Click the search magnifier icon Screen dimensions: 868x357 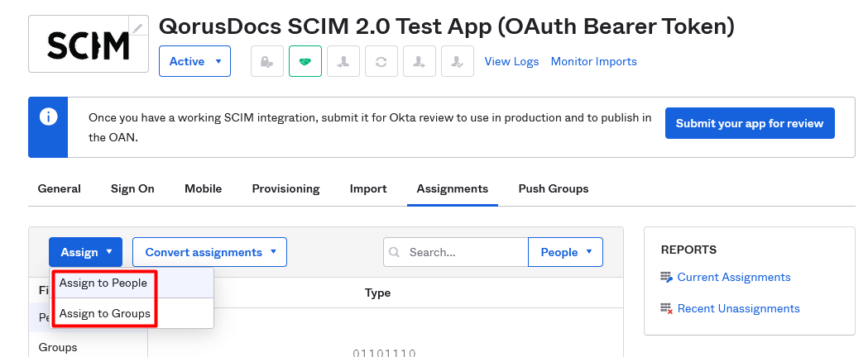pyautogui.click(x=394, y=252)
